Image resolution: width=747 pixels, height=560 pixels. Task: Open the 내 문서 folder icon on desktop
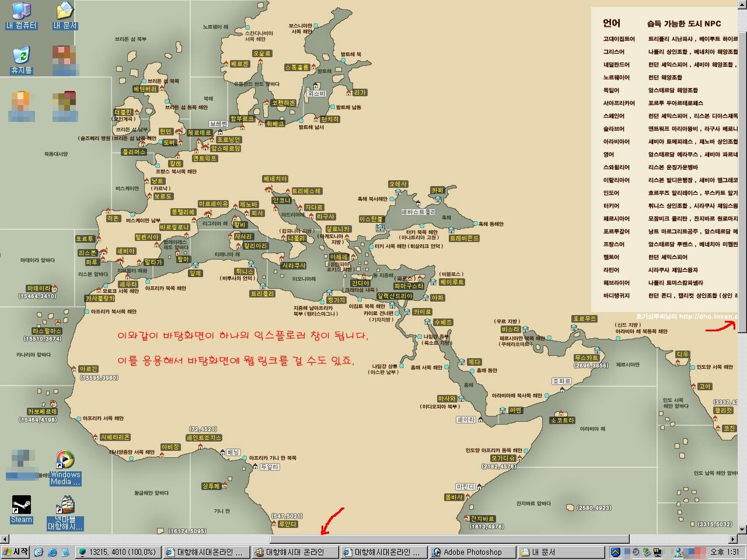pos(65,15)
